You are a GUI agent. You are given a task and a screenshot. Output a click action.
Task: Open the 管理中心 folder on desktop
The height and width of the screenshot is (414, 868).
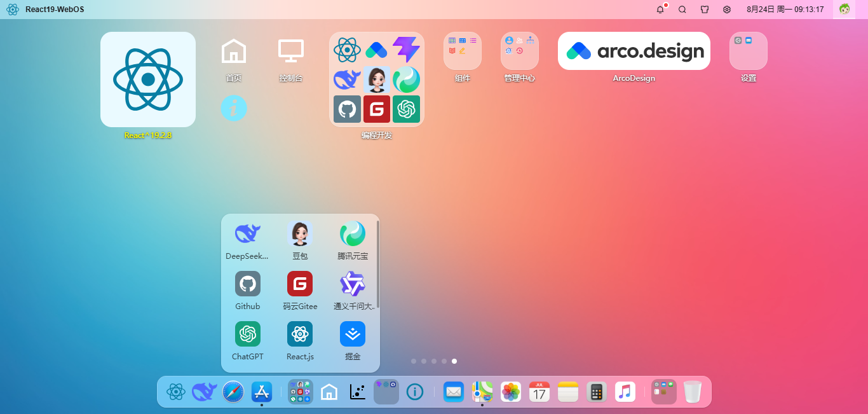[520, 51]
